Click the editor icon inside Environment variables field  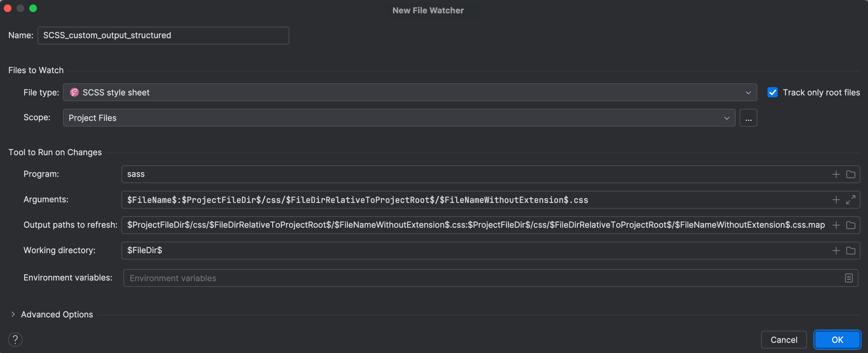pos(849,278)
